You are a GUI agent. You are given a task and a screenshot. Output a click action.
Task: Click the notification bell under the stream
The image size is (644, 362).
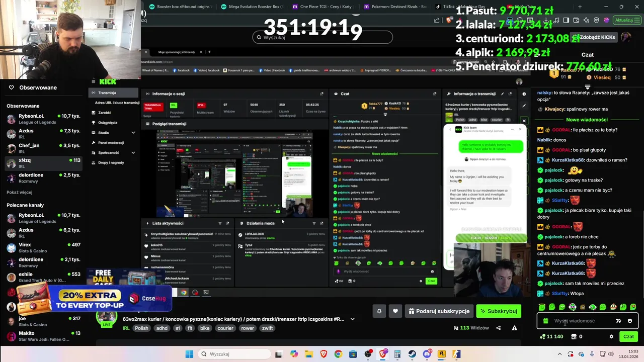click(x=379, y=311)
